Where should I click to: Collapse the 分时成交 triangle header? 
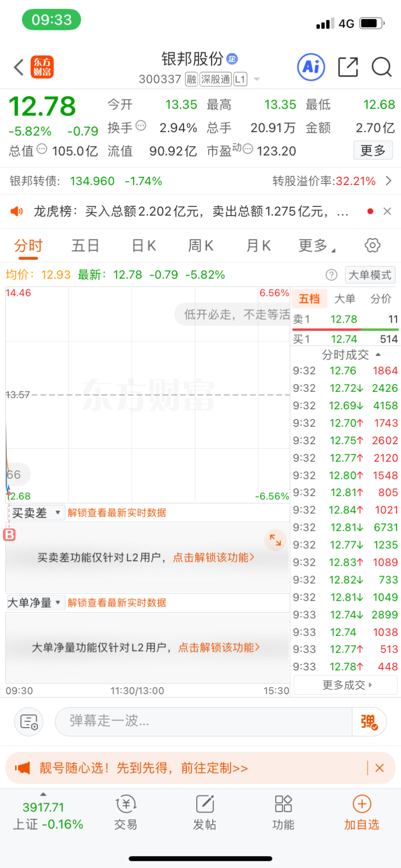tap(378, 355)
